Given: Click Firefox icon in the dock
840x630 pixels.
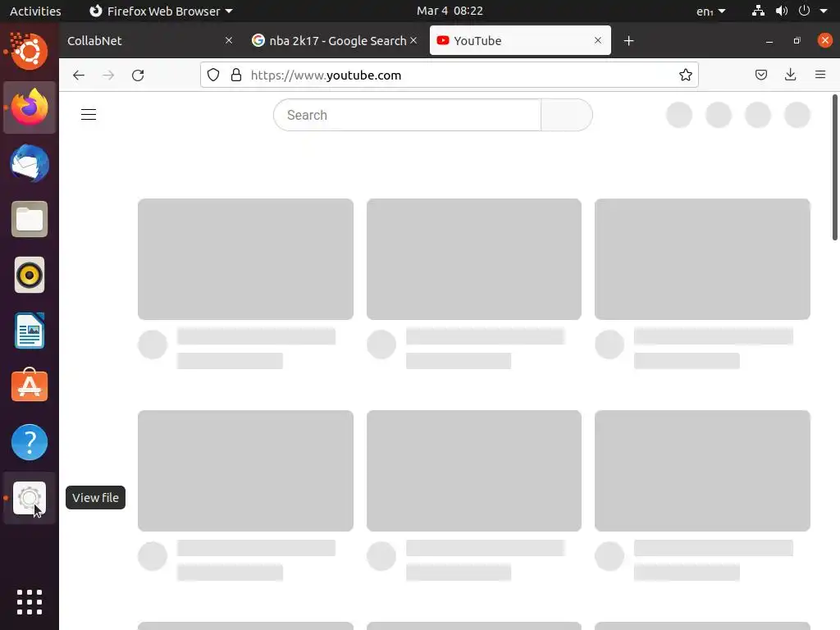Looking at the screenshot, I should (x=30, y=107).
